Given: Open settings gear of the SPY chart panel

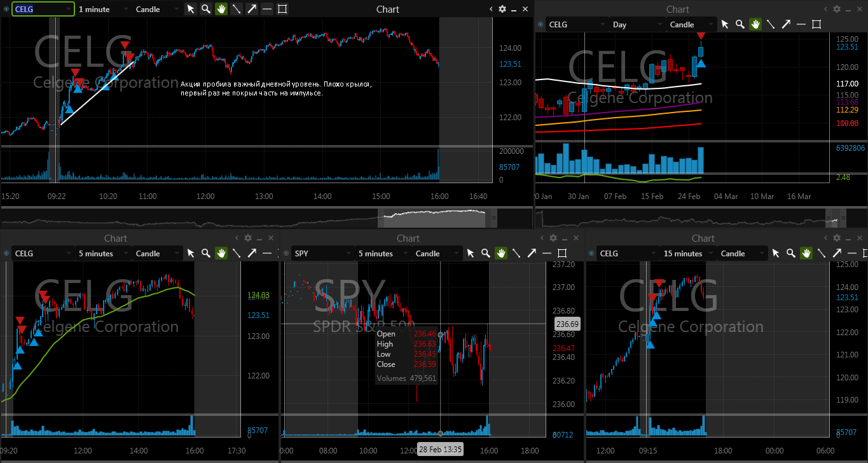Looking at the screenshot, I should coord(553,238).
